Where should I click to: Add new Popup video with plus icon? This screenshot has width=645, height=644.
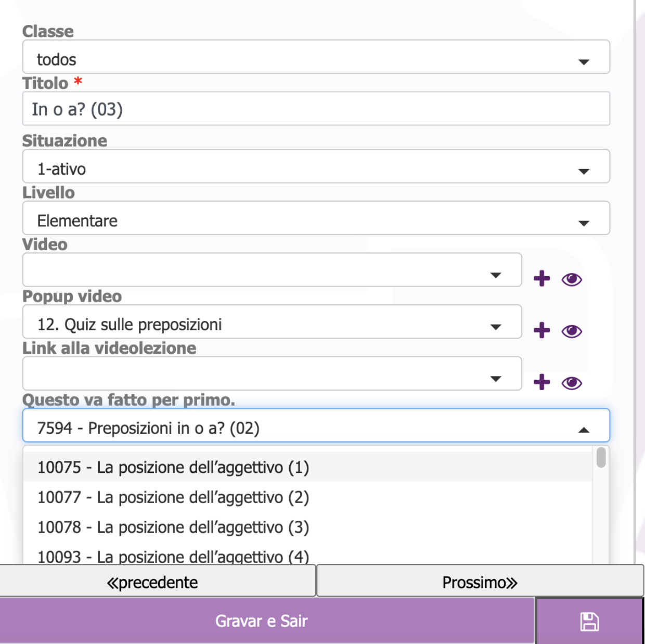[x=541, y=330]
